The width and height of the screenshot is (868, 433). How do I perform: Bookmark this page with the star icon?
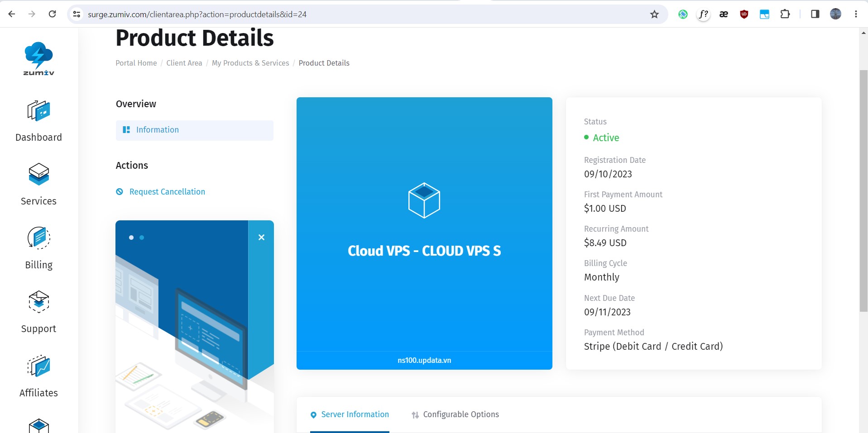pos(654,14)
